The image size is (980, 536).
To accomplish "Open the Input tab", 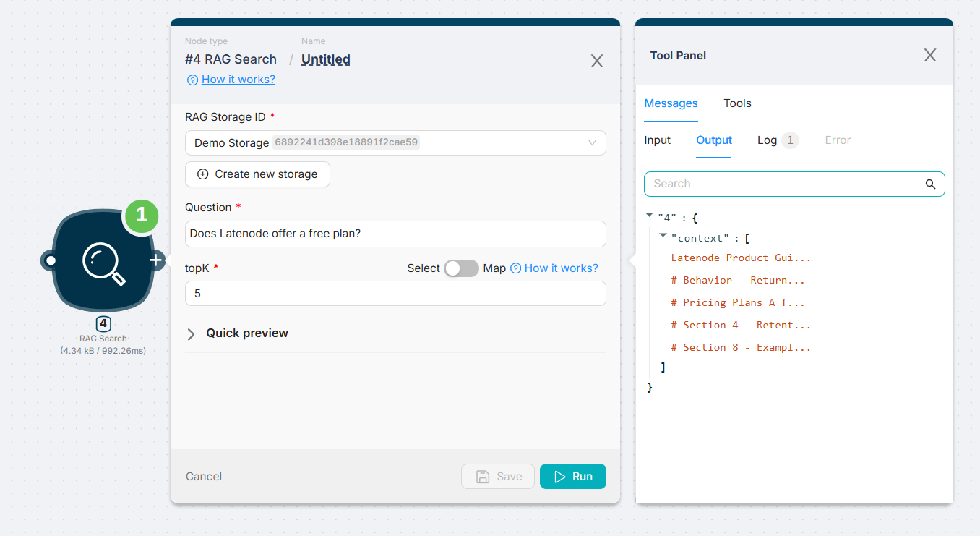I will (657, 140).
